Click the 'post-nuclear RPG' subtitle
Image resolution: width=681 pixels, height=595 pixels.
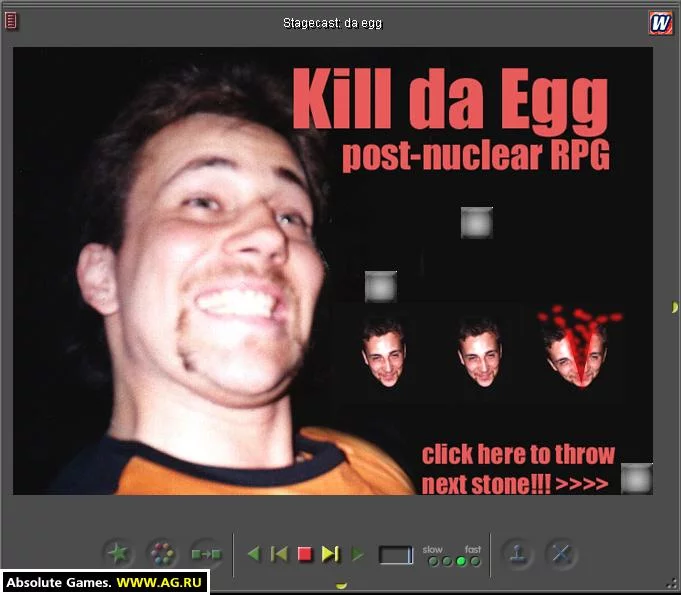pos(476,155)
